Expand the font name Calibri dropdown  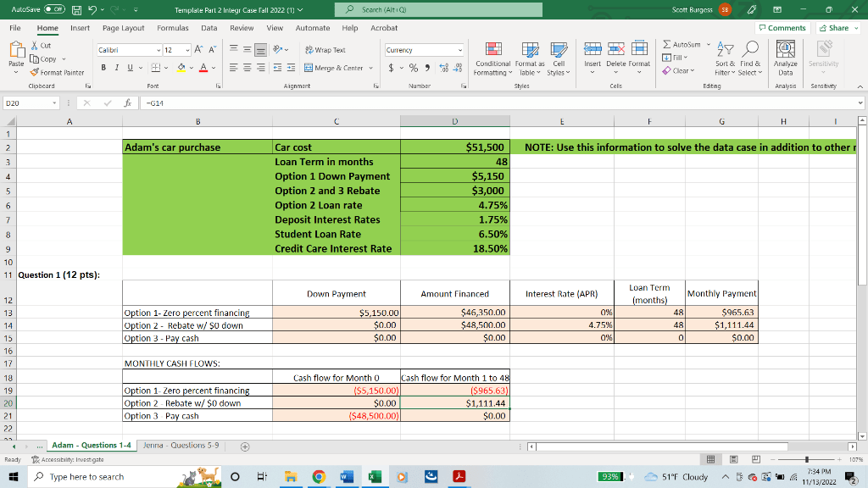pyautogui.click(x=159, y=50)
